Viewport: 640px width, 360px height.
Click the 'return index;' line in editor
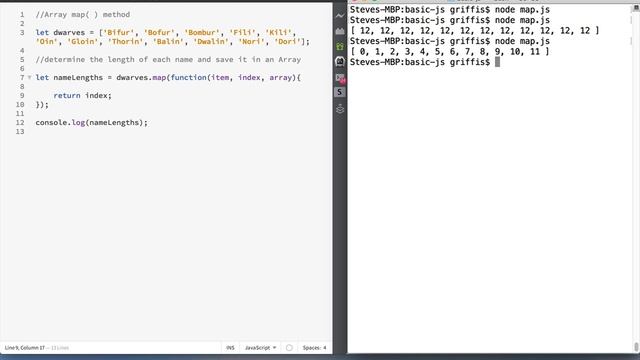(82, 96)
